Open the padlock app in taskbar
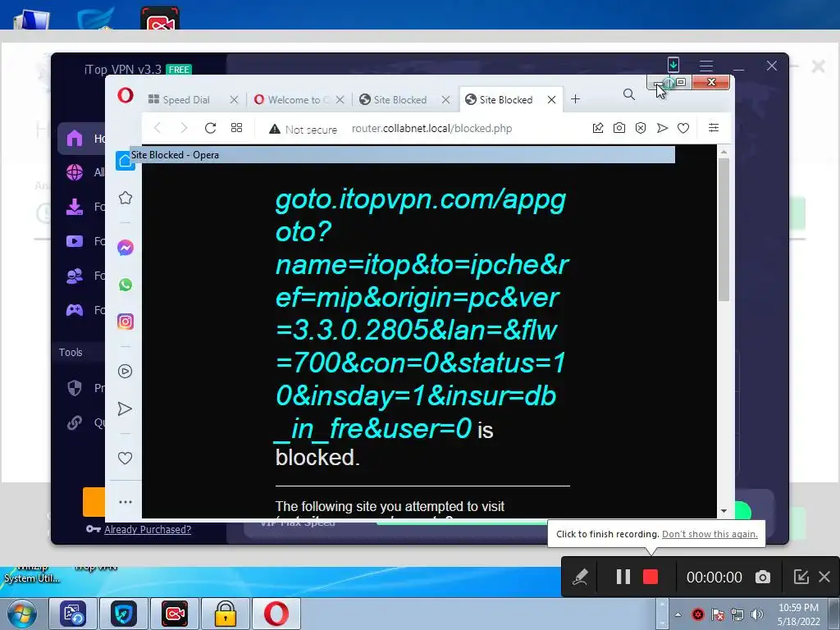Image resolution: width=840 pixels, height=630 pixels. coord(226,614)
